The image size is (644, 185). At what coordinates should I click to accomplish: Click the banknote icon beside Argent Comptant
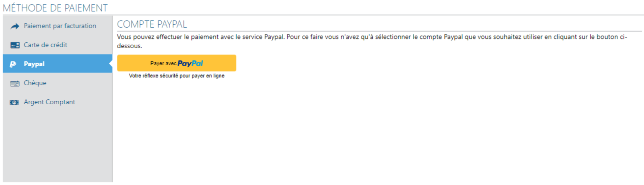pos(15,102)
